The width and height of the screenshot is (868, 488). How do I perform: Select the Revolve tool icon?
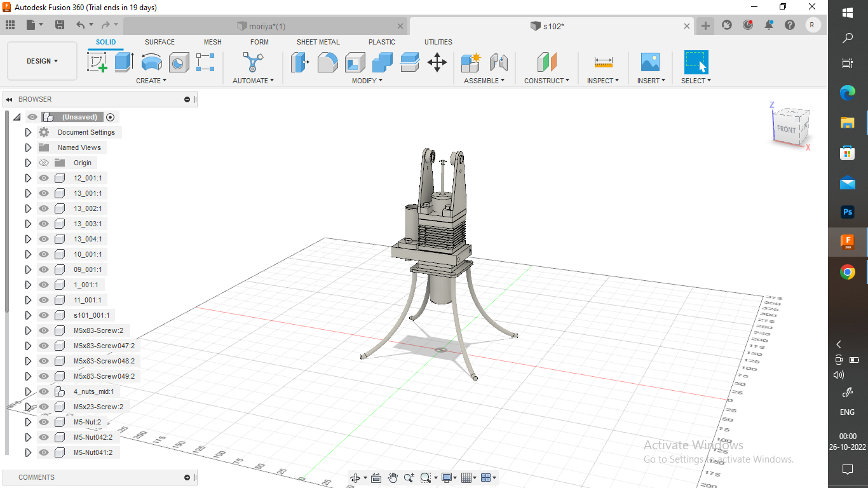coord(151,62)
